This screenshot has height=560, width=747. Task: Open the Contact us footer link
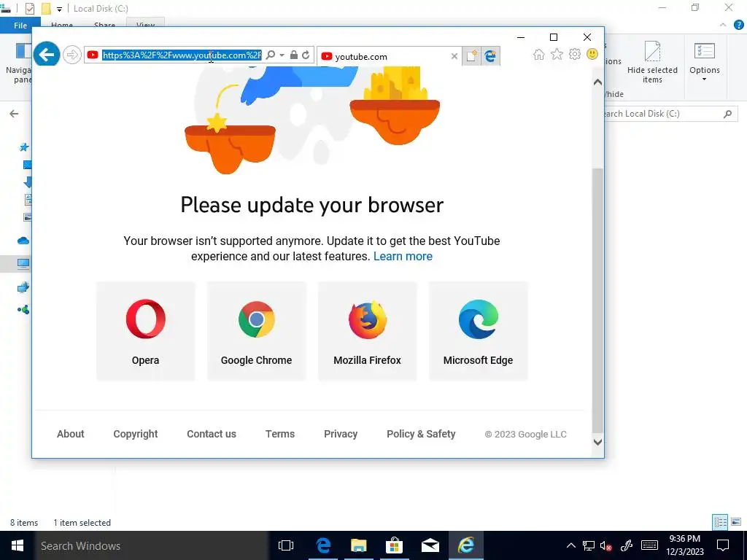212,434
